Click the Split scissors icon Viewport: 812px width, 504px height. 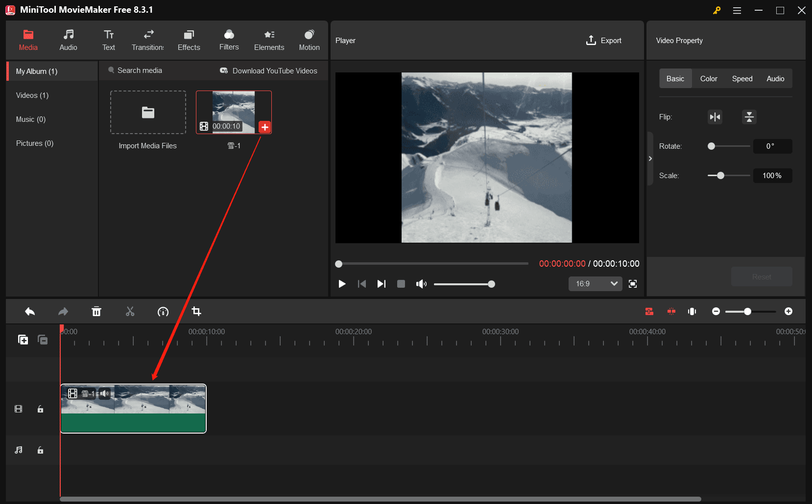pyautogui.click(x=130, y=312)
